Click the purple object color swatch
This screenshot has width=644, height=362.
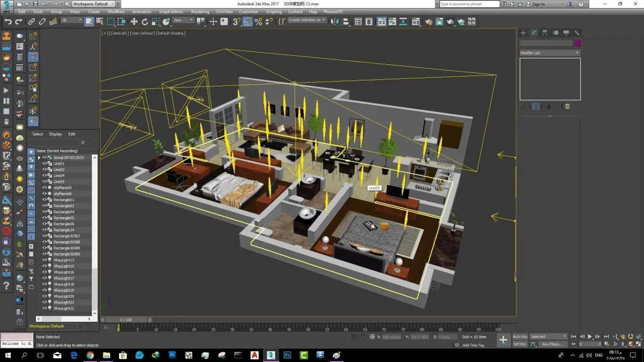pos(577,43)
